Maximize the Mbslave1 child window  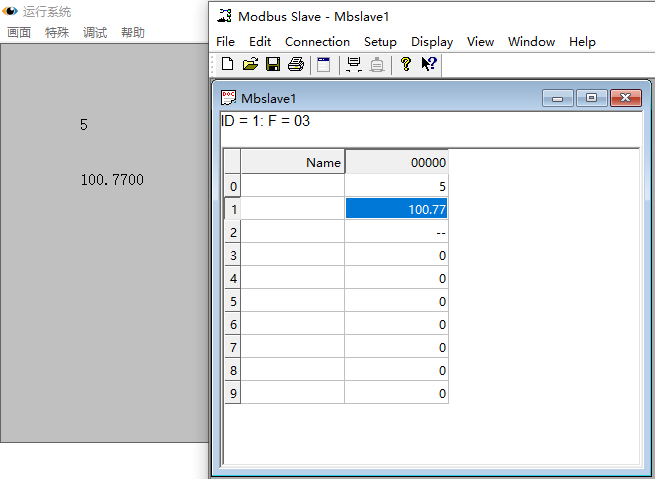591,98
